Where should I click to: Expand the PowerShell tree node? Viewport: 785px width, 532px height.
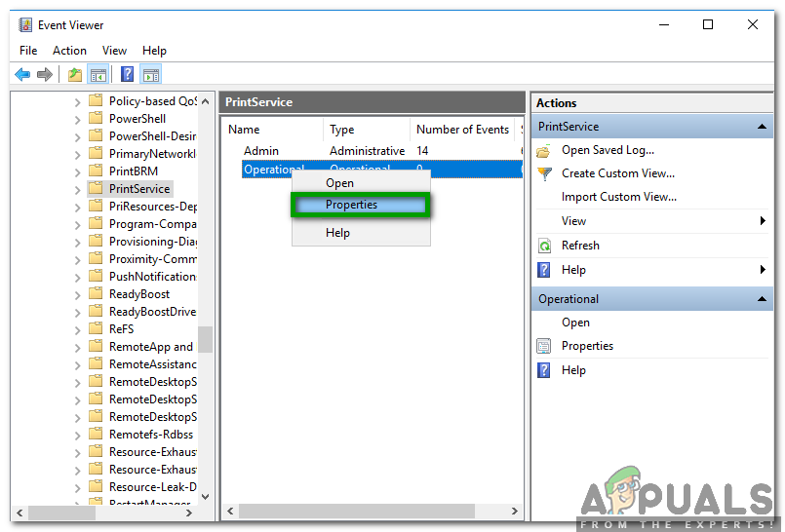click(78, 119)
